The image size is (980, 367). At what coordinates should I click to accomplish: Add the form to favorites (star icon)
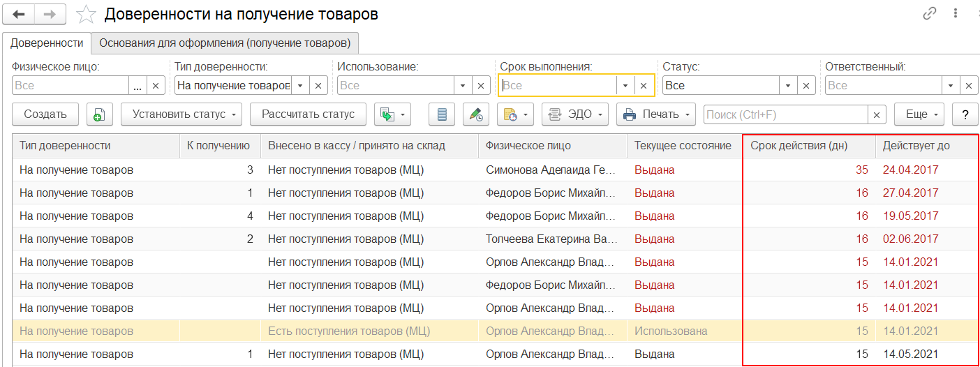coord(86,14)
